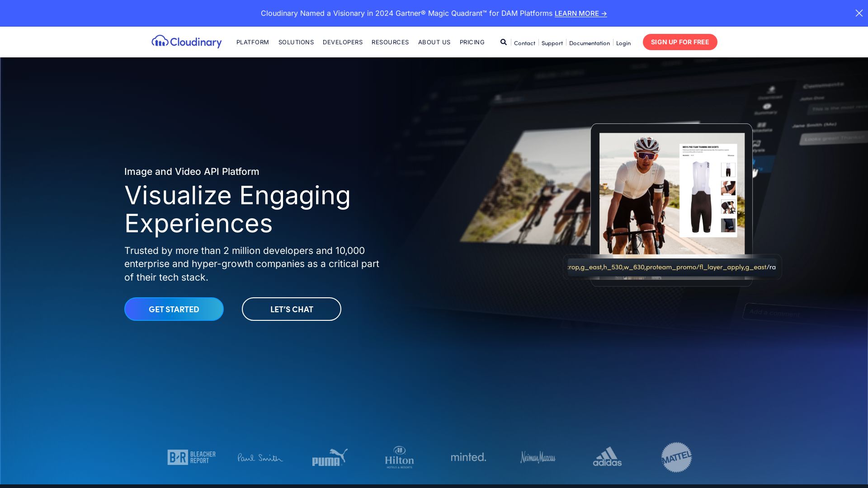Open the Solutions menu
The width and height of the screenshot is (868, 488).
296,42
